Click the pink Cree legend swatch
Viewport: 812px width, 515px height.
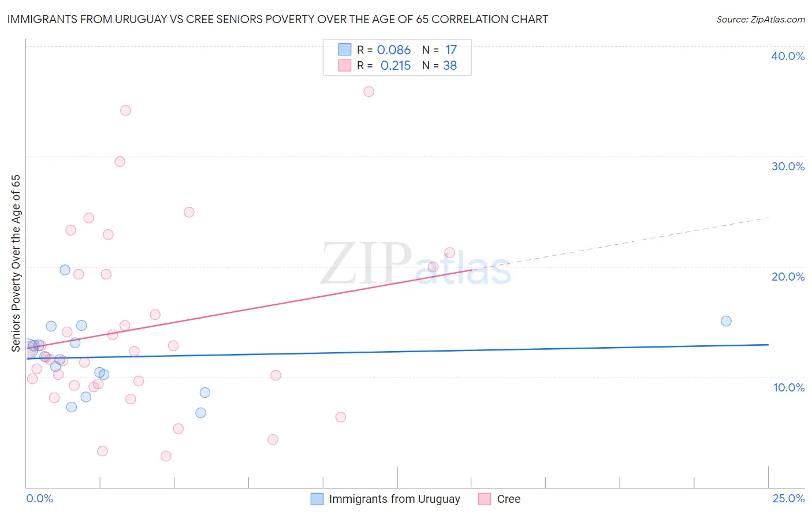(x=485, y=499)
